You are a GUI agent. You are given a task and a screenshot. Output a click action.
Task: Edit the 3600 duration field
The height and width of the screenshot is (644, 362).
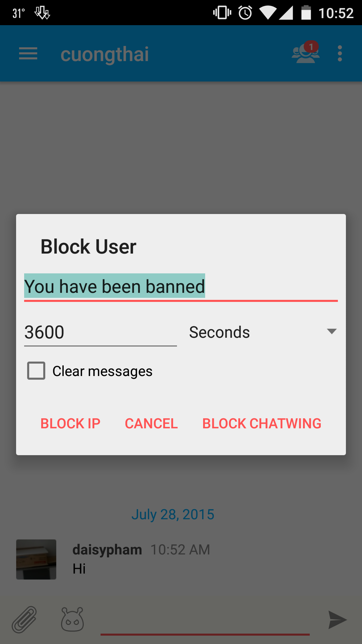101,332
